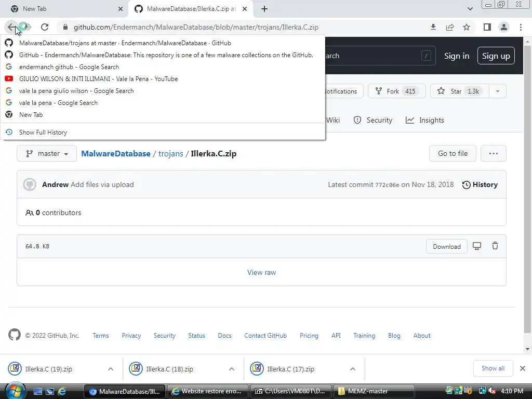532x399 pixels.
Task: Fork the repository with the Fork button
Action: tap(396, 91)
